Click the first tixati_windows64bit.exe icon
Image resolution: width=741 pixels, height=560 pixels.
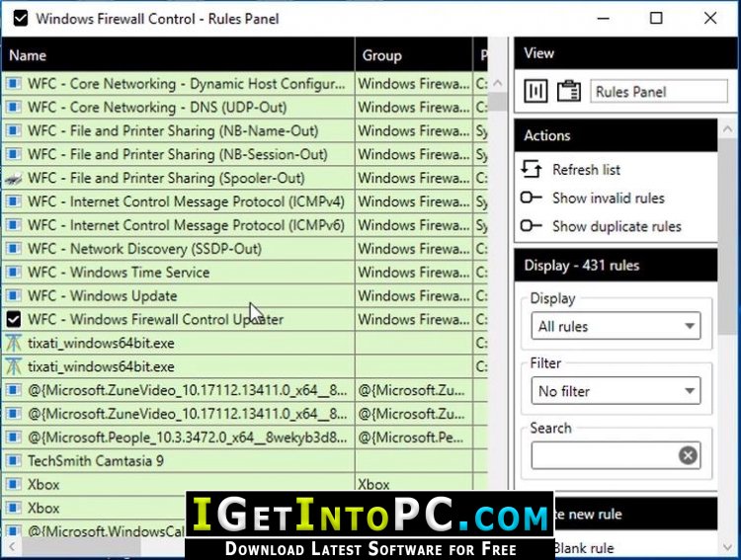(x=13, y=343)
